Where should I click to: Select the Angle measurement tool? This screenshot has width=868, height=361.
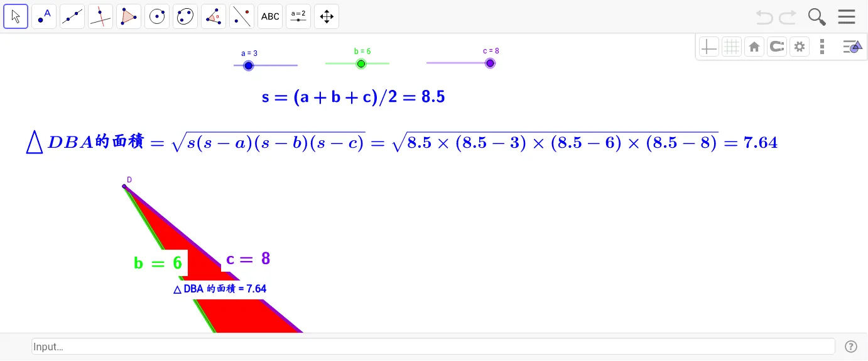point(214,16)
